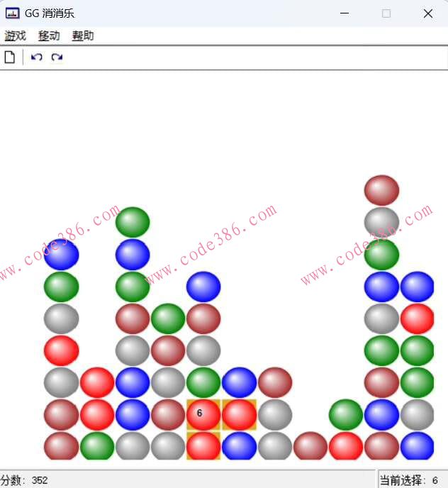Click the 当前选择: 6 status text
448x488 pixels.
pos(409,480)
